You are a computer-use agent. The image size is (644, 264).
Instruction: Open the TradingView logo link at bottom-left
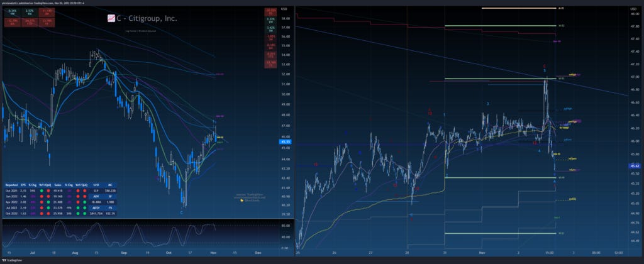tap(11, 260)
